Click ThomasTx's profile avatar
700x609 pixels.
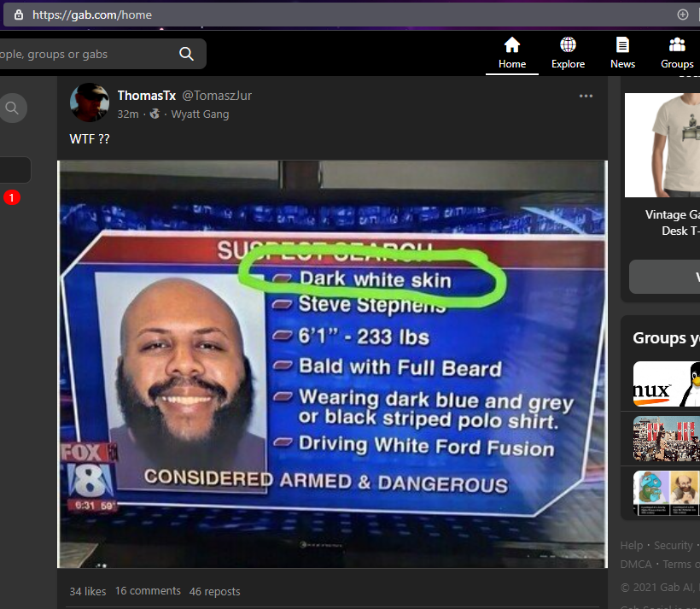pyautogui.click(x=90, y=103)
